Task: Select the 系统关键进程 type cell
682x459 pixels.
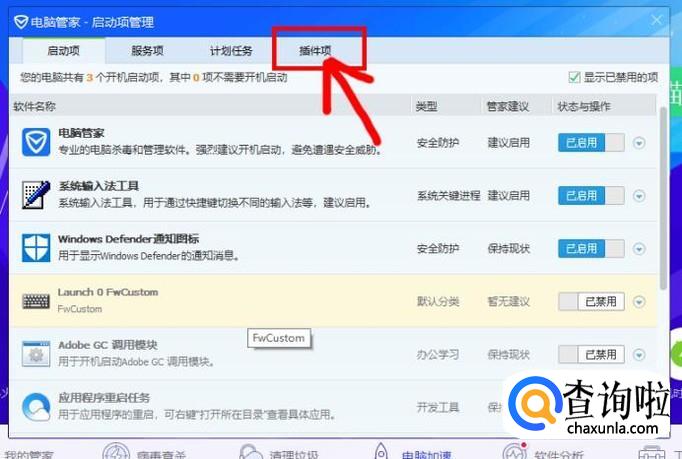Action: [x=448, y=196]
